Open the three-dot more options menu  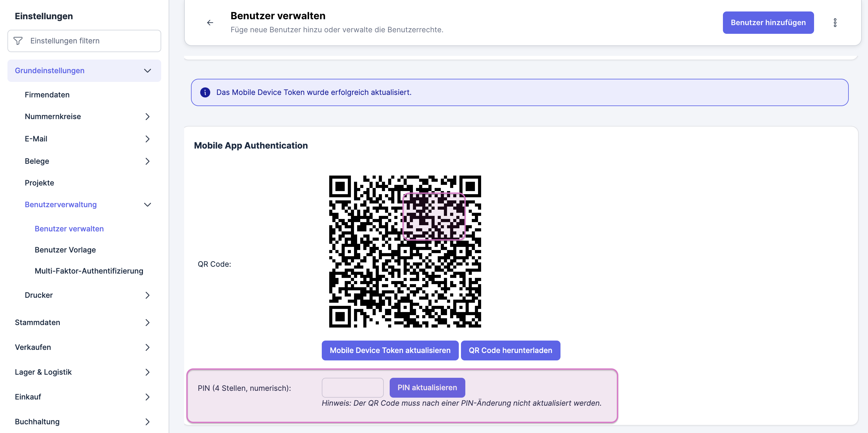click(x=835, y=23)
